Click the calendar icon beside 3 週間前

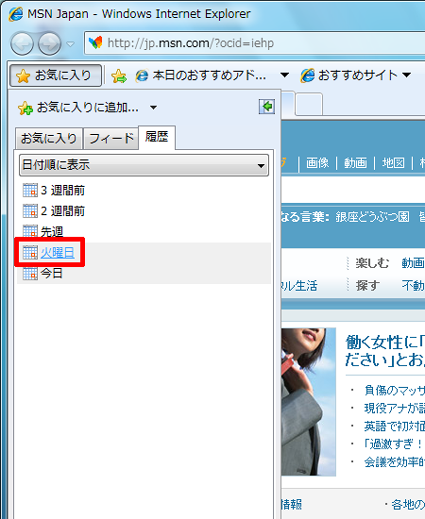30,190
